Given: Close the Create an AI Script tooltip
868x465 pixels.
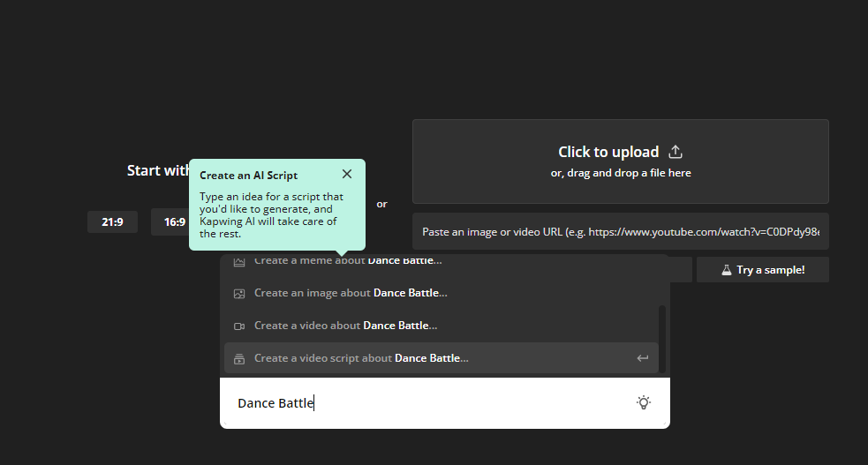Looking at the screenshot, I should 347,175.
